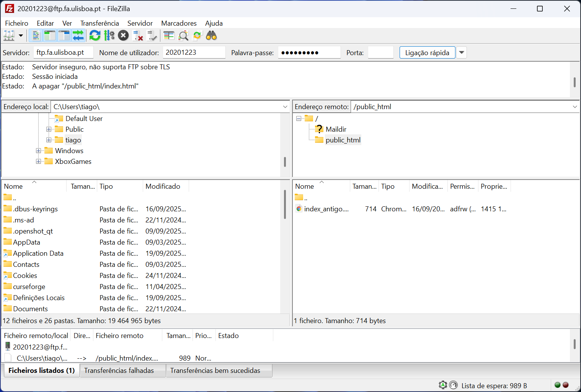Open speed limits gauge icon in status bar
Image resolution: width=581 pixels, height=392 pixels.
(x=454, y=385)
